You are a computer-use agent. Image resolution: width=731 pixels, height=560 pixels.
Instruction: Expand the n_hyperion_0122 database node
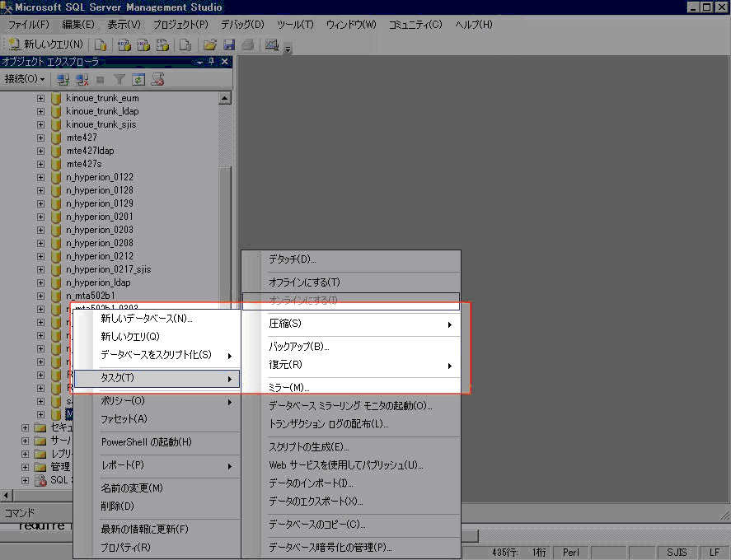pyautogui.click(x=40, y=178)
